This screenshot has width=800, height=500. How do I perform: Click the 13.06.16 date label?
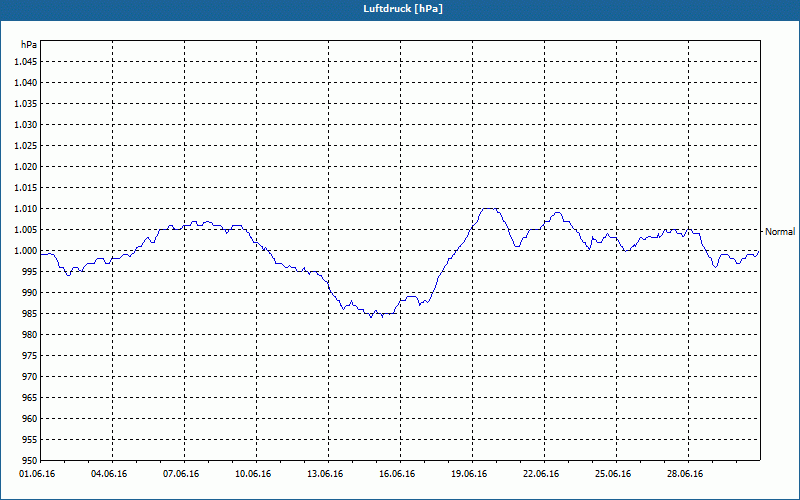(x=324, y=474)
